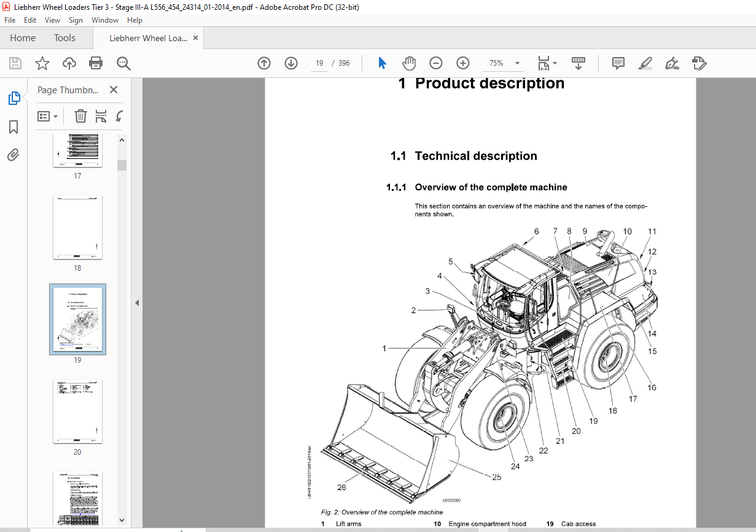
Task: Zoom in with the plus button
Action: coord(463,63)
